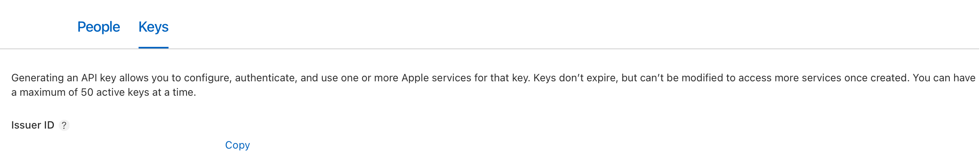
Task: Select the Keys tab
Action: [153, 27]
